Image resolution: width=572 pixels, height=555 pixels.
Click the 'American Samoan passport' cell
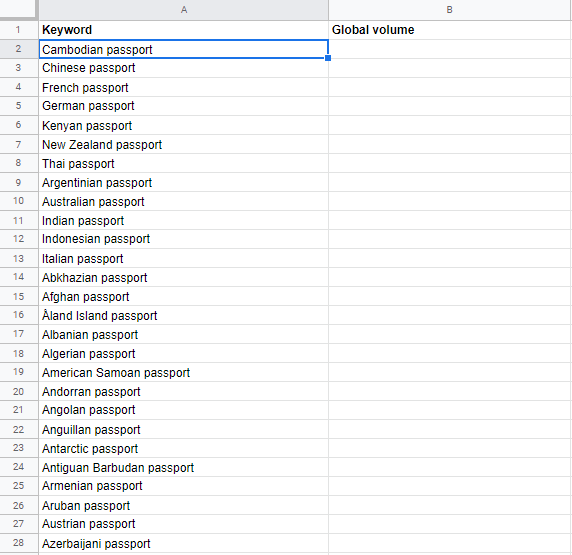[183, 372]
